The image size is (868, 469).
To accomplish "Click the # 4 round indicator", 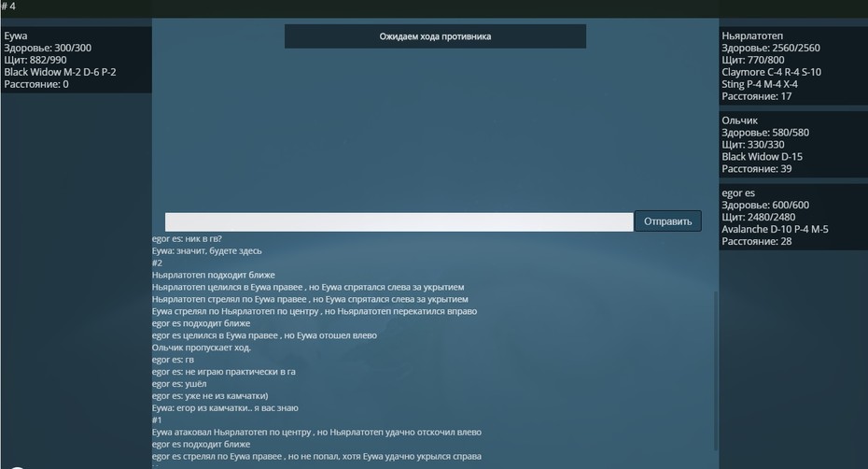I will click(x=8, y=7).
